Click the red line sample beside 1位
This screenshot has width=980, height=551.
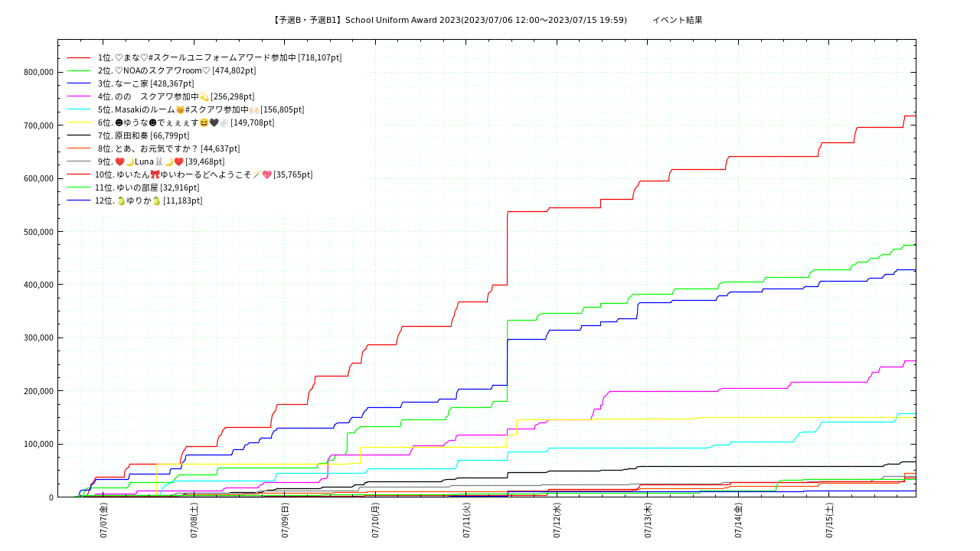[x=79, y=57]
